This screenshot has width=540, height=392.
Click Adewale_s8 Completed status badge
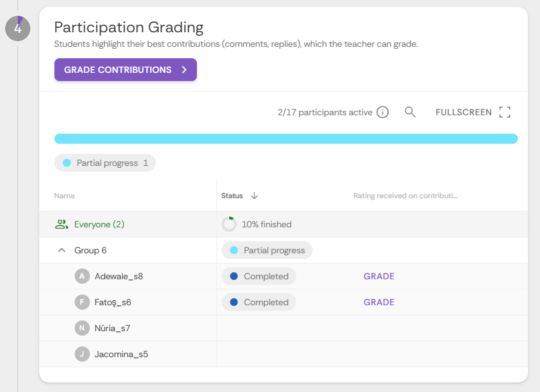point(259,276)
